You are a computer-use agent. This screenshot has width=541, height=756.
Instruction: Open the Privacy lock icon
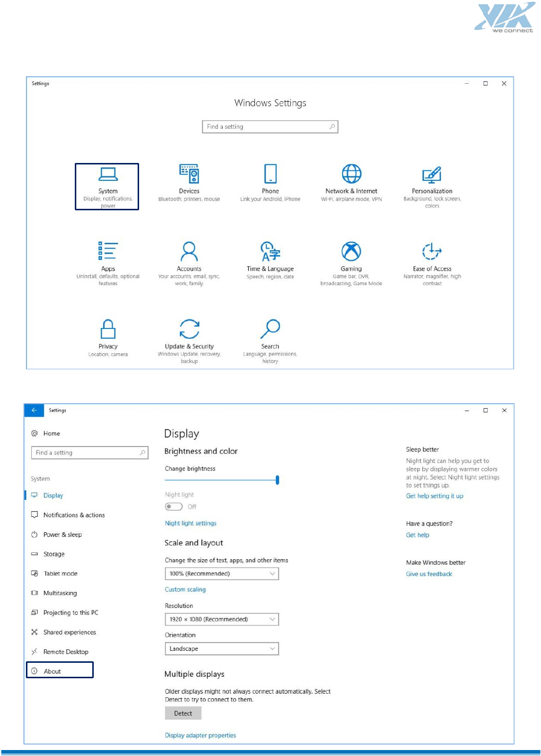pyautogui.click(x=108, y=329)
